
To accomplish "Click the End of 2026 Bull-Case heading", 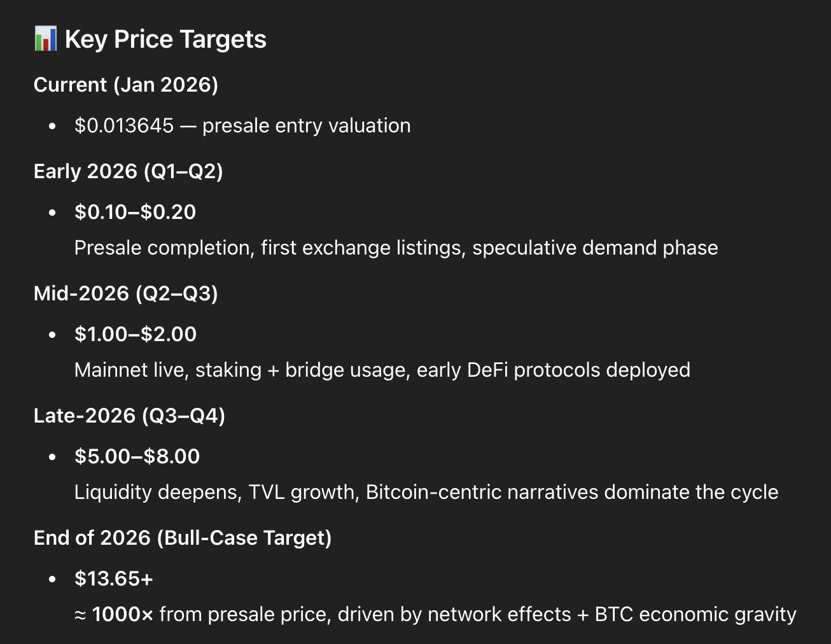I will tap(183, 538).
